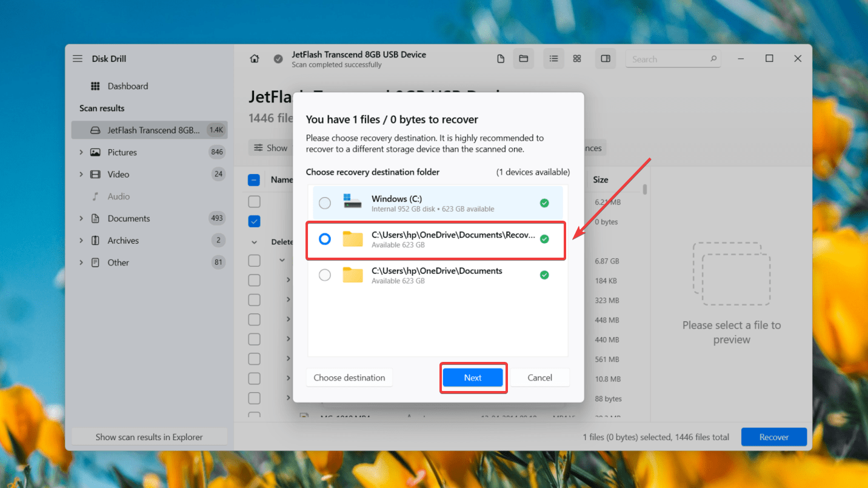The width and height of the screenshot is (868, 488).
Task: Click the Next button
Action: tap(473, 378)
